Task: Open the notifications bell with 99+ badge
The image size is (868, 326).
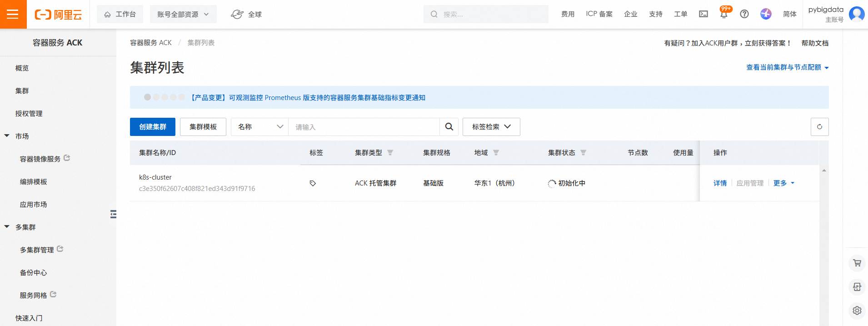Action: pyautogui.click(x=724, y=14)
